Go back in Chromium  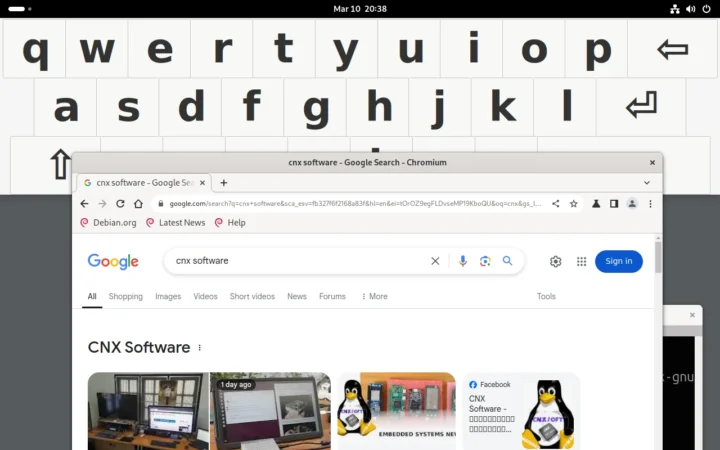pos(84,203)
